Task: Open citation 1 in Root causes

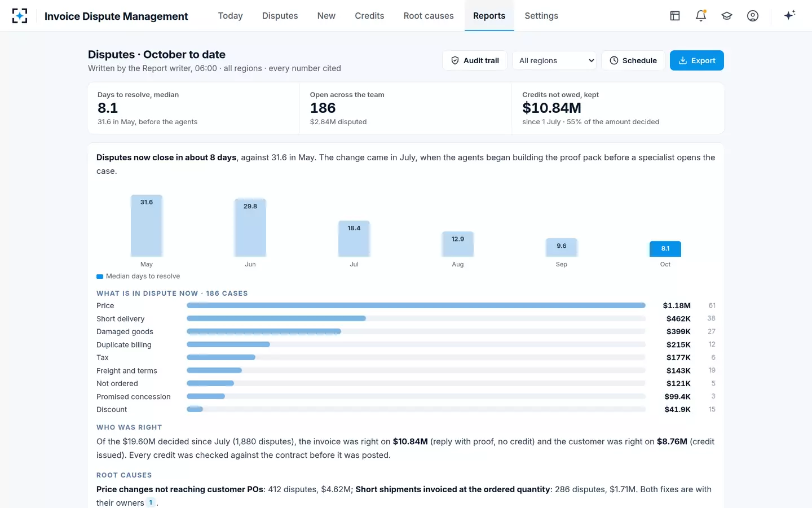Action: pyautogui.click(x=151, y=502)
